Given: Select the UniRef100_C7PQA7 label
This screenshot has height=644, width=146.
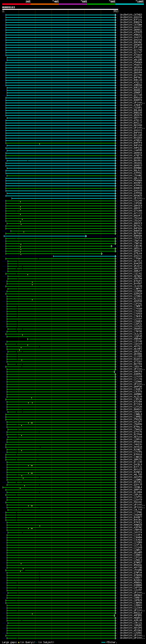Looking at the screenshot, I should coord(131,259).
